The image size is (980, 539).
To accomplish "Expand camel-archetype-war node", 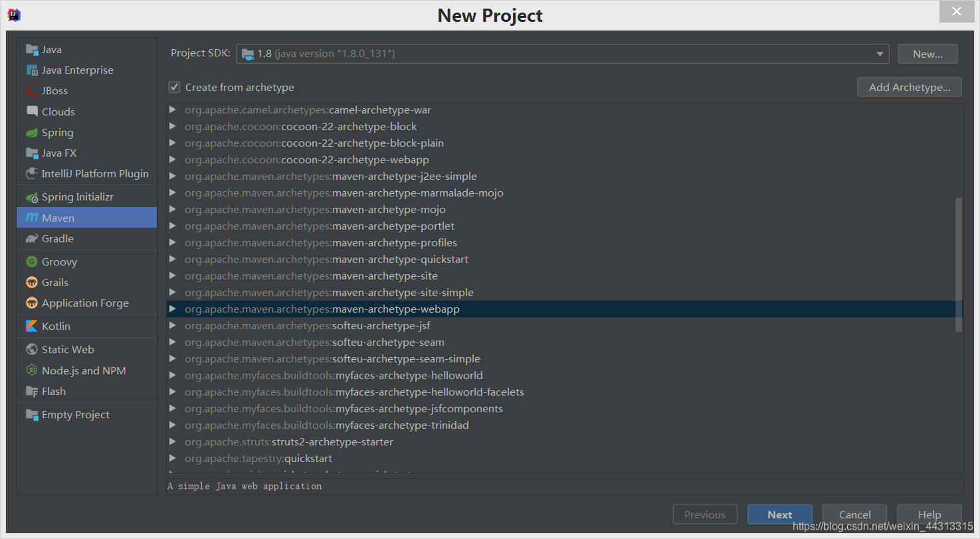I will pyautogui.click(x=173, y=110).
